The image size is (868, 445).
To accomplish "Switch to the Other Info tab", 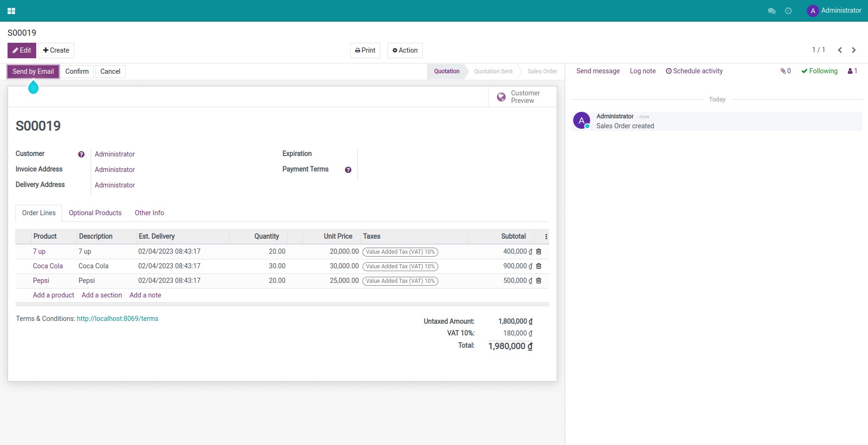I will click(x=149, y=213).
